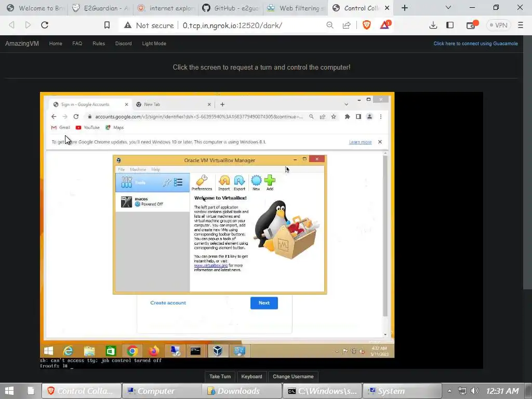Click remote Chrome vertical scrollbar
This screenshot has width=532, height=399.
385,236
